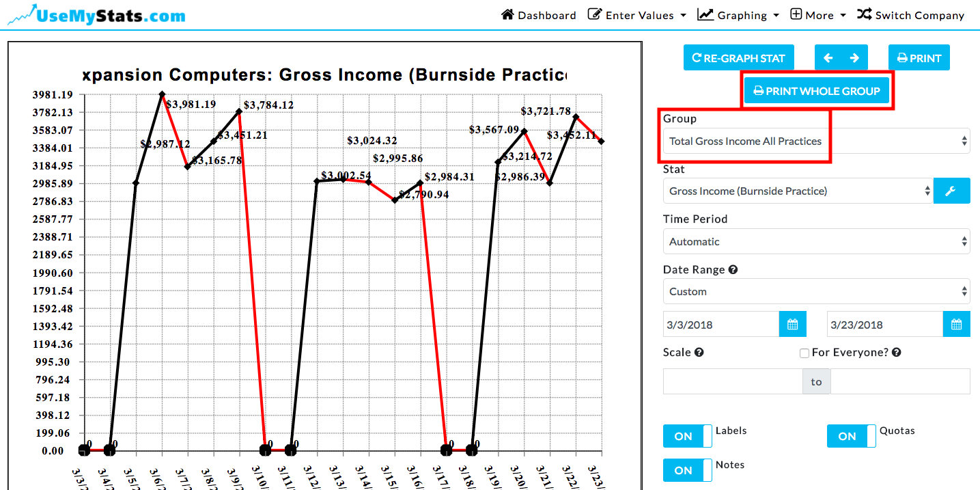The image size is (980, 490).
Task: Click the UseMyStats.com logo
Action: [x=96, y=14]
